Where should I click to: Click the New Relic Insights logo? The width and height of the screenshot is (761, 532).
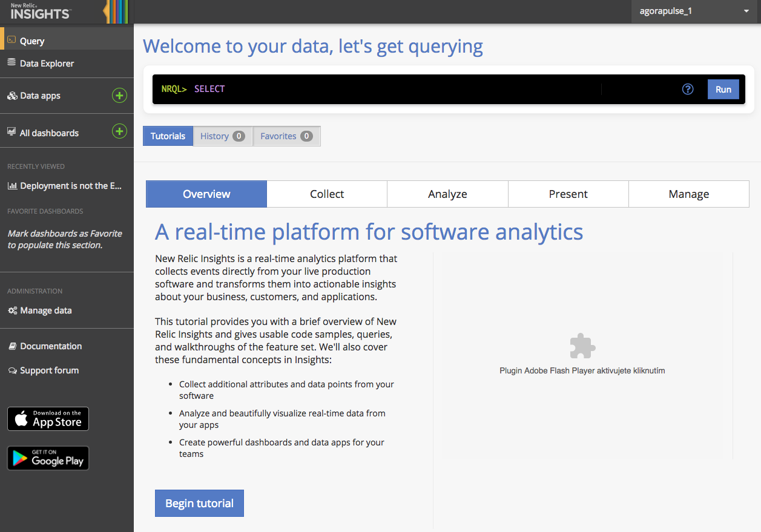(x=41, y=11)
